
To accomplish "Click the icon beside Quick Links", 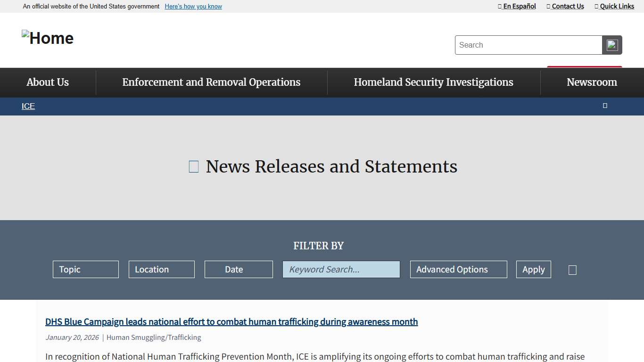I will (596, 6).
